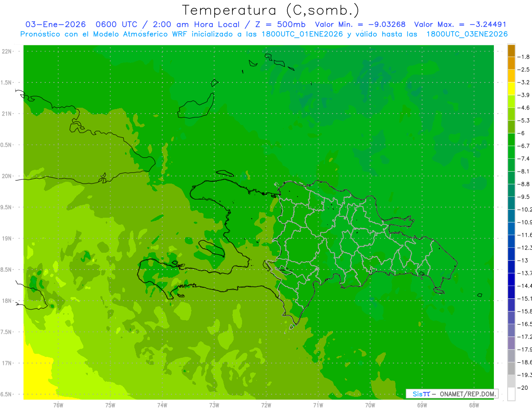Click the 74W longitude axis label
The image size is (532, 411).
tap(162, 405)
